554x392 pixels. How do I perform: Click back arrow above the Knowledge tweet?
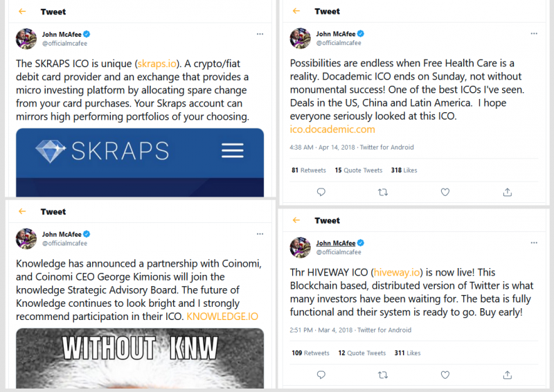point(23,212)
